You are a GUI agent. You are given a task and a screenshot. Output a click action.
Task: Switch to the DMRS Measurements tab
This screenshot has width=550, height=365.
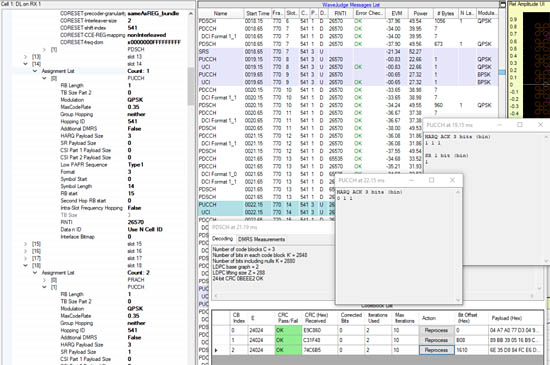(x=261, y=239)
